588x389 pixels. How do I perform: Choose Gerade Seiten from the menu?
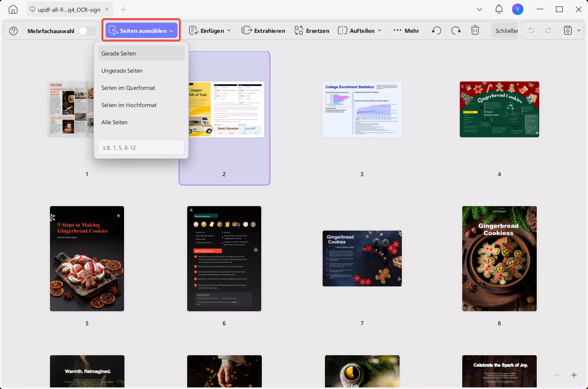pos(141,53)
